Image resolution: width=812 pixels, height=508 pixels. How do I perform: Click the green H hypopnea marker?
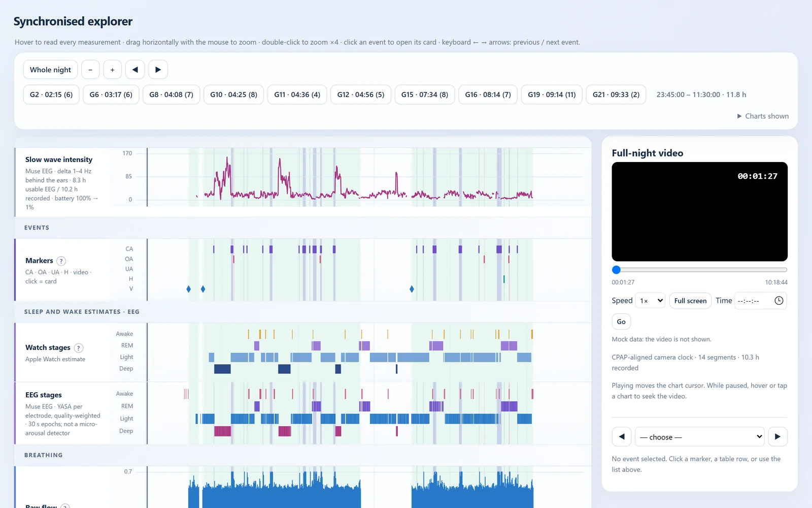point(504,279)
